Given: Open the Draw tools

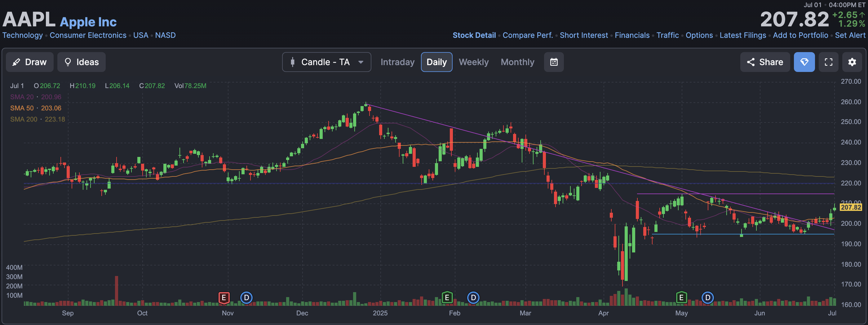Looking at the screenshot, I should point(30,62).
